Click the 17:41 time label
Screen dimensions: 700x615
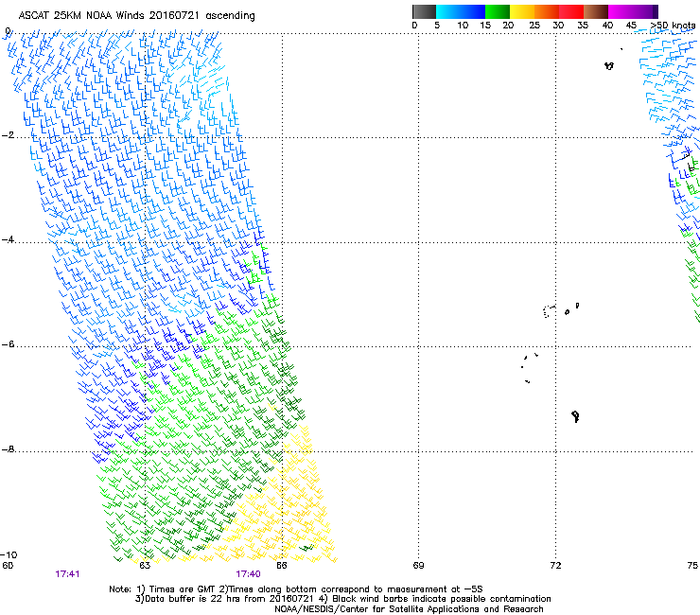point(67,574)
